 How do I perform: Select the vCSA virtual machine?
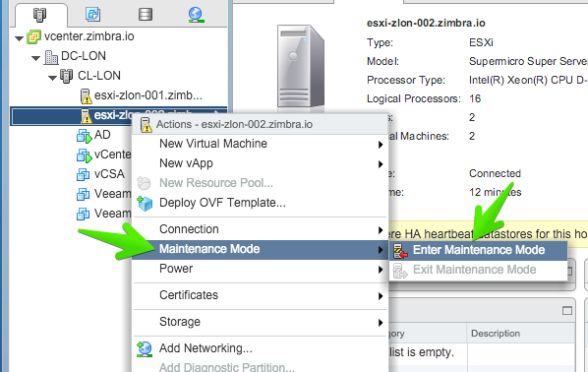(x=109, y=174)
